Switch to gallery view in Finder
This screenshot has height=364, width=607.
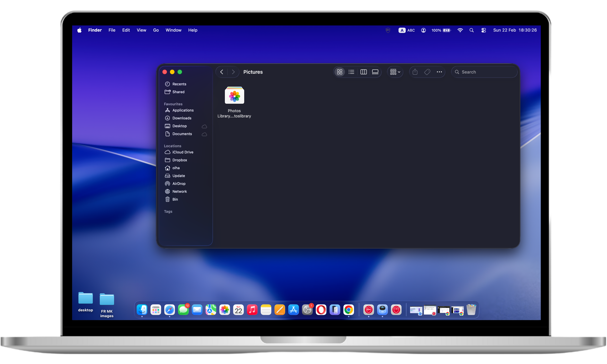[375, 72]
